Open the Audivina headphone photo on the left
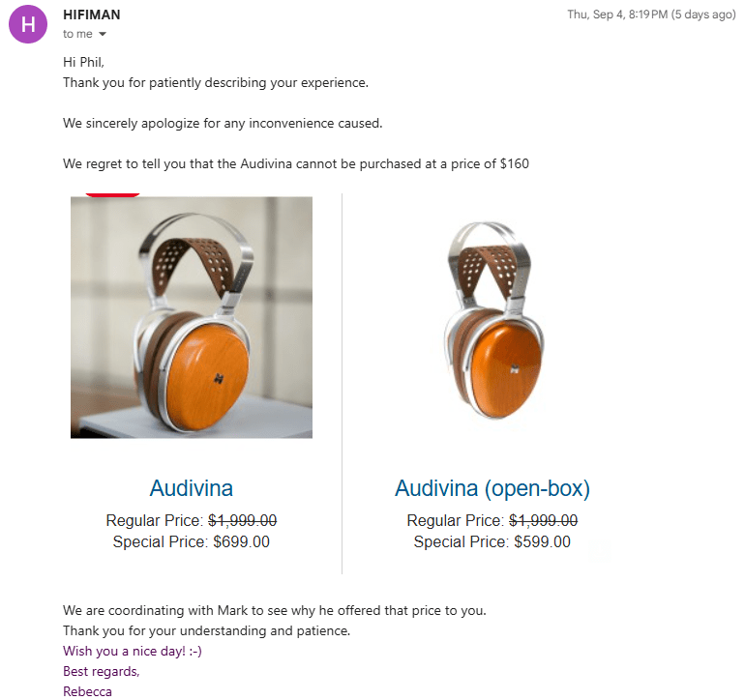 click(x=192, y=317)
